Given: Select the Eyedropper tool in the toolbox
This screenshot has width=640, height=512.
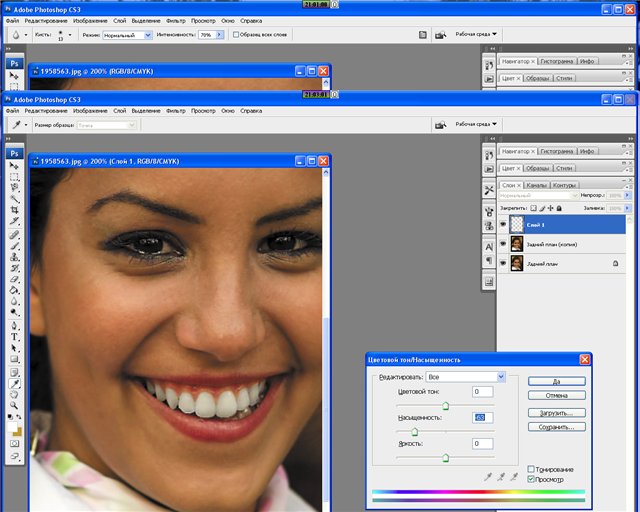Looking at the screenshot, I should [x=15, y=383].
